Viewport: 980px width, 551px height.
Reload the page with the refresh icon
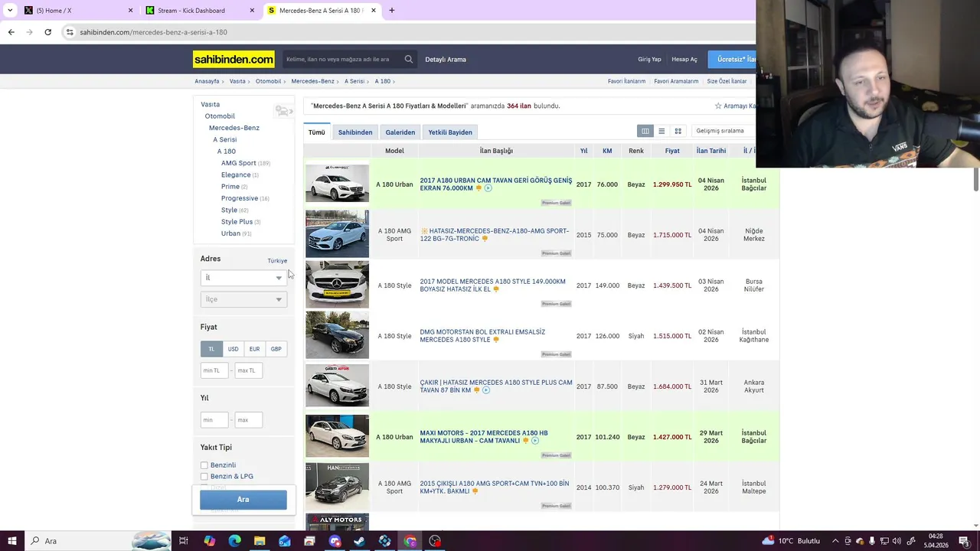click(47, 32)
